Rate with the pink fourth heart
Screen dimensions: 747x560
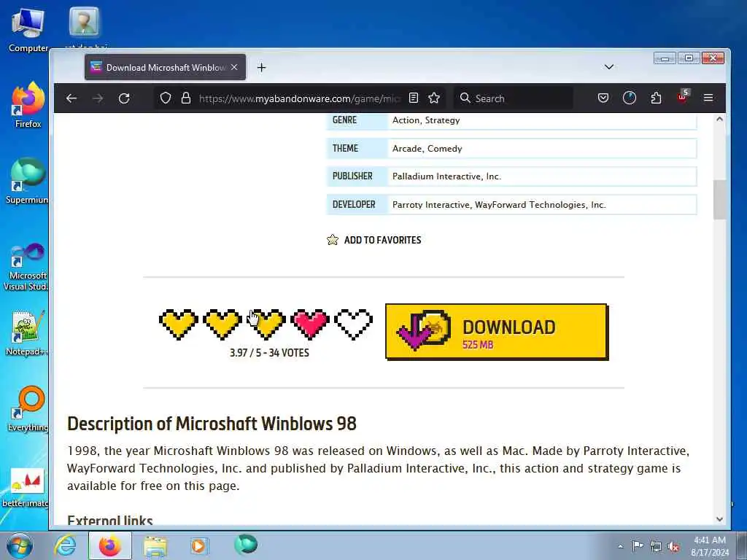(310, 324)
